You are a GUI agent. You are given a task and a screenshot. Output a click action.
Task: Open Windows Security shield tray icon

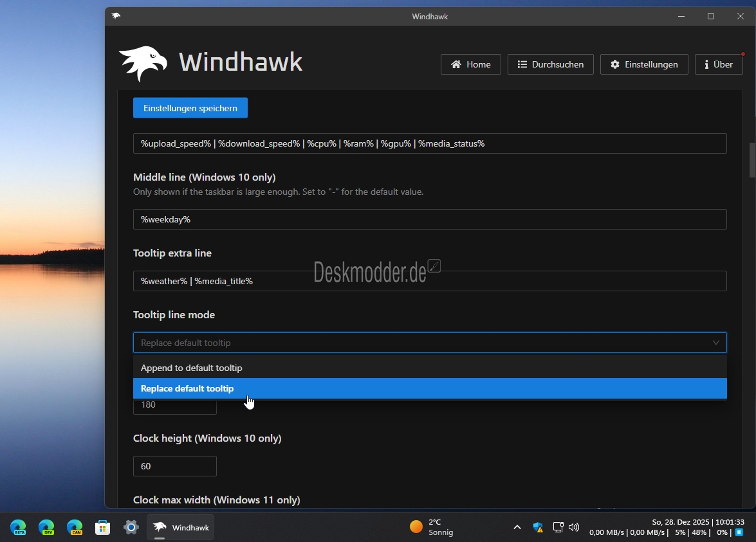pyautogui.click(x=538, y=527)
